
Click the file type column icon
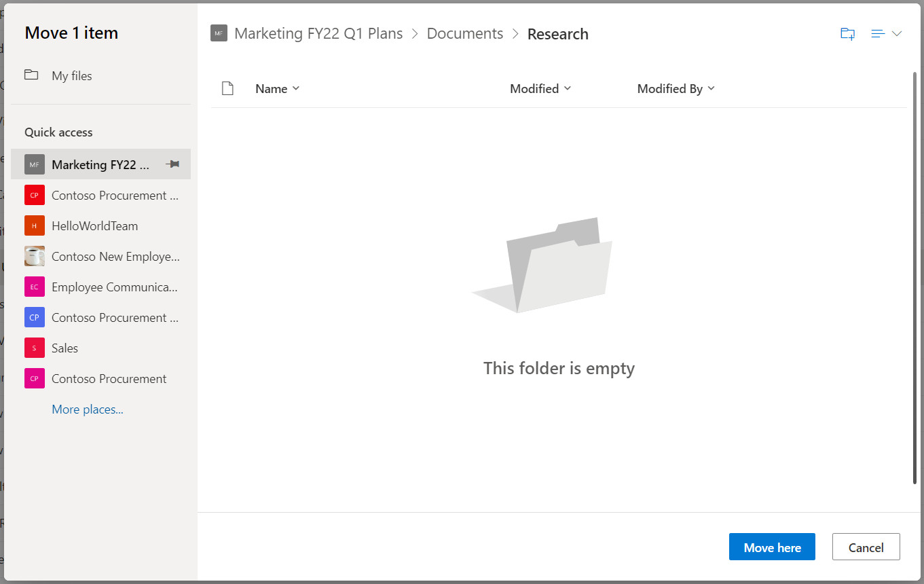click(x=227, y=89)
